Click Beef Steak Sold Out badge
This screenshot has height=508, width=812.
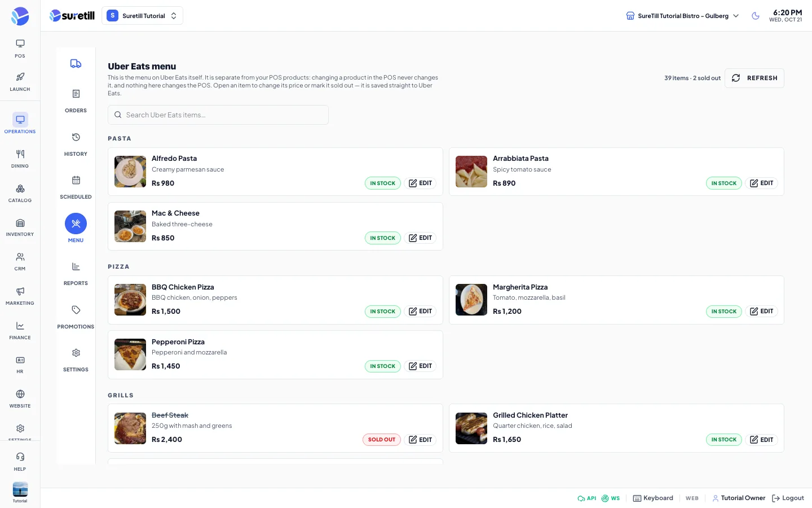382,440
